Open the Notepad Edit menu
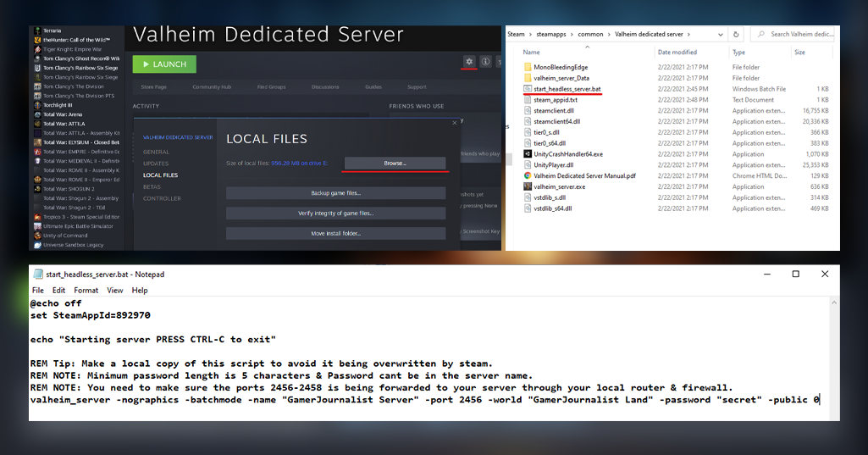 click(x=58, y=291)
